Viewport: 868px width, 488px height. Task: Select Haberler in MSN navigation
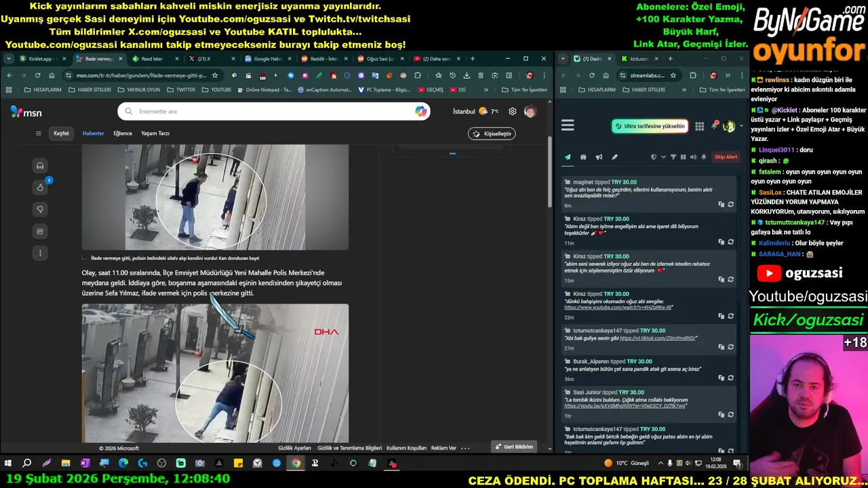pos(93,134)
